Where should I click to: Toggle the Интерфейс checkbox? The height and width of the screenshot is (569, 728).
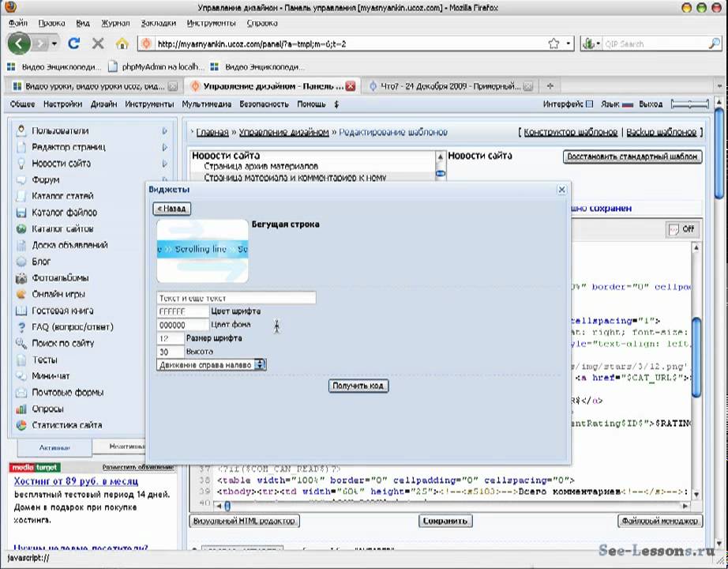589,104
